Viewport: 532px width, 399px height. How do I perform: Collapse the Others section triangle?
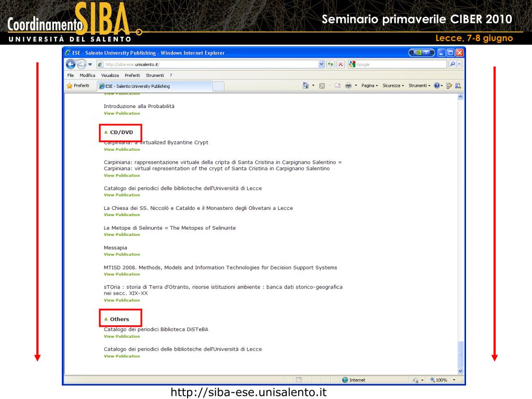(106, 319)
